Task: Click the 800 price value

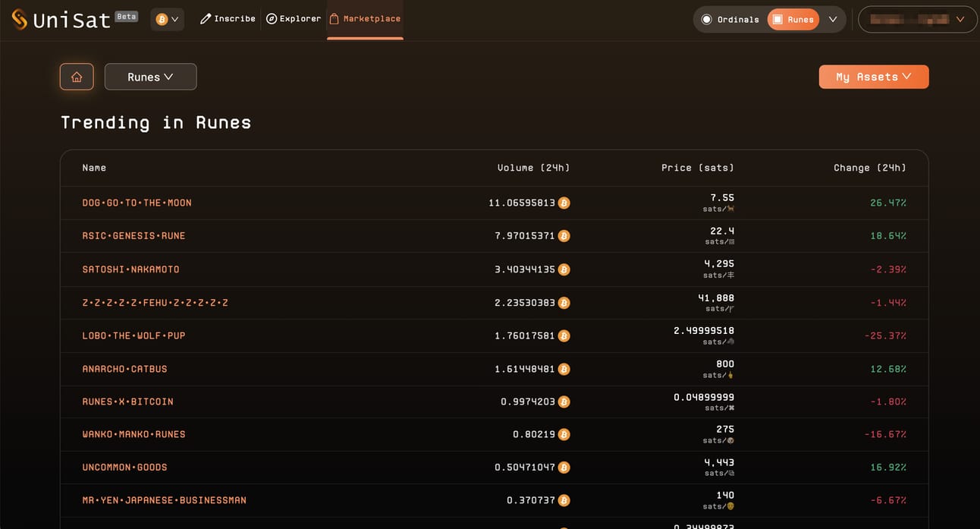Action: (725, 364)
